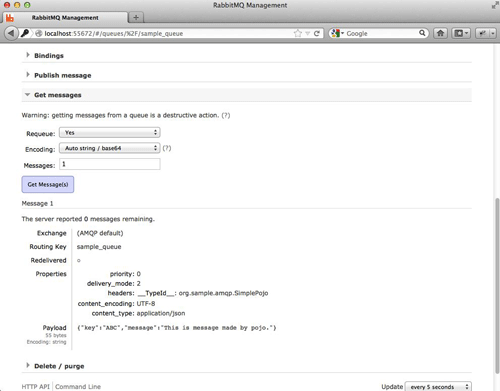Open the bookmarks menu icon

coord(461,33)
